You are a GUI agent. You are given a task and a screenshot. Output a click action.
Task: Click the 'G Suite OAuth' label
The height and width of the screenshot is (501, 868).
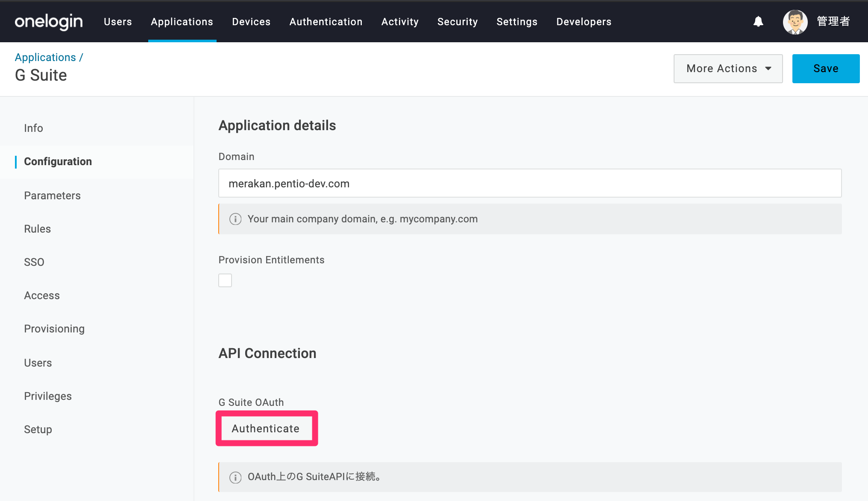tap(251, 402)
